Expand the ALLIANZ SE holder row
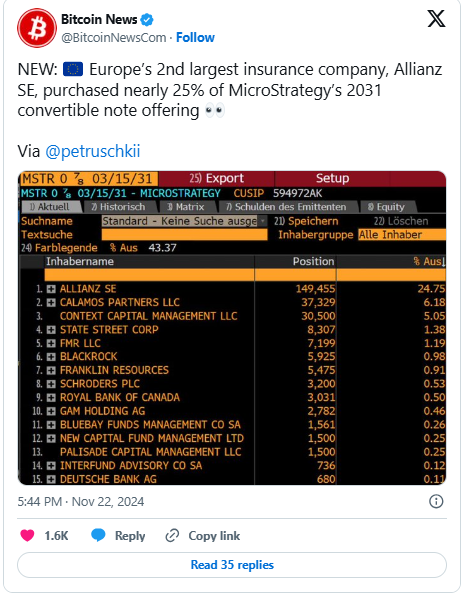Viewport: 465px width, 595px height. tap(51, 289)
